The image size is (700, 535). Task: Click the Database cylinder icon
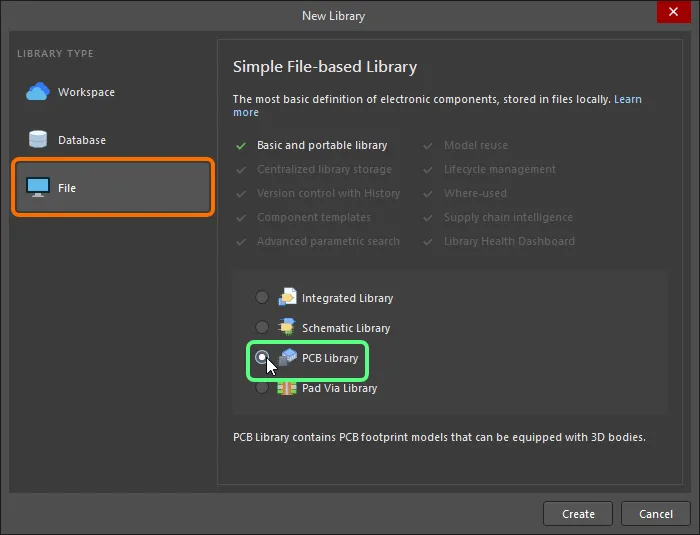[x=38, y=140]
